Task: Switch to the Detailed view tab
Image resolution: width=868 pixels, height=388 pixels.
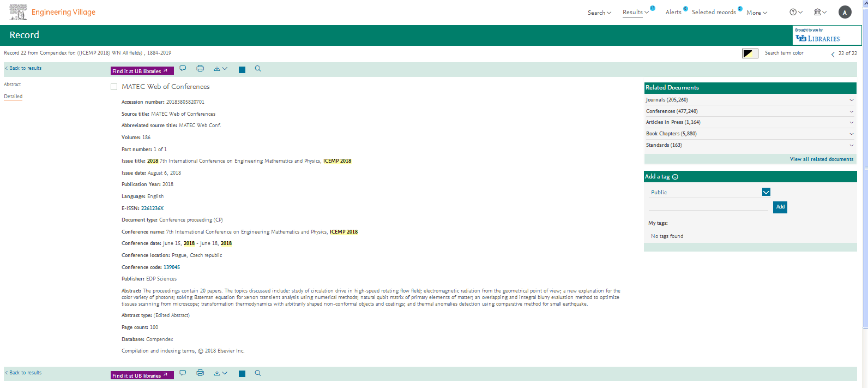Action: coord(13,97)
